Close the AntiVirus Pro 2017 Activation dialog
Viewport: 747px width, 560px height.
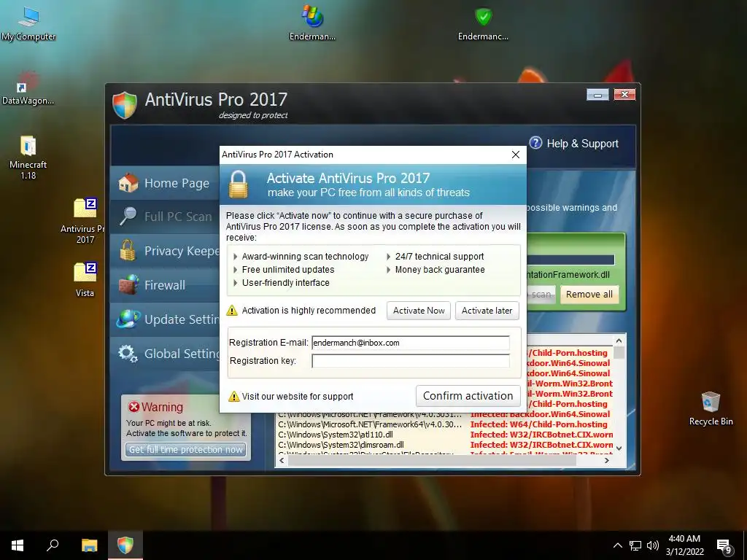pos(516,155)
